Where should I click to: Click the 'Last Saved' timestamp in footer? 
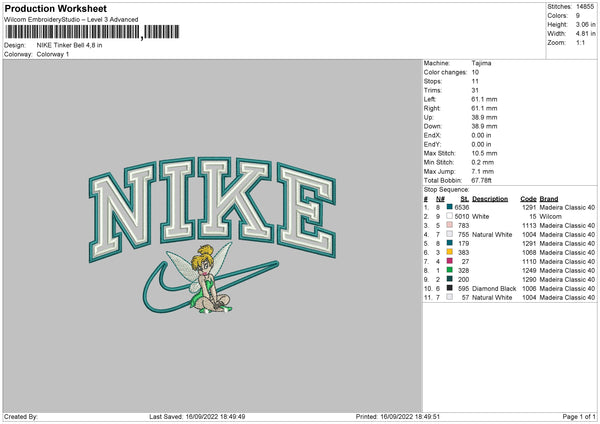click(197, 416)
